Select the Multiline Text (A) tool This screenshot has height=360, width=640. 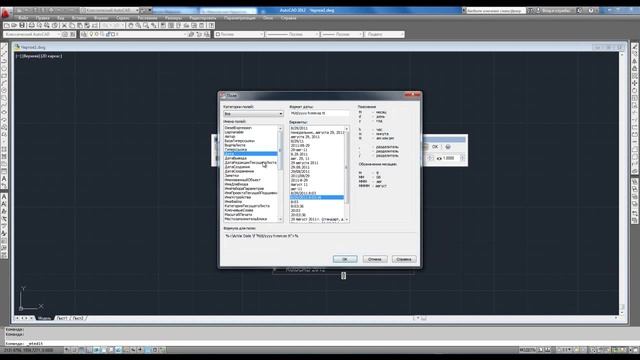pyautogui.click(x=4, y=179)
